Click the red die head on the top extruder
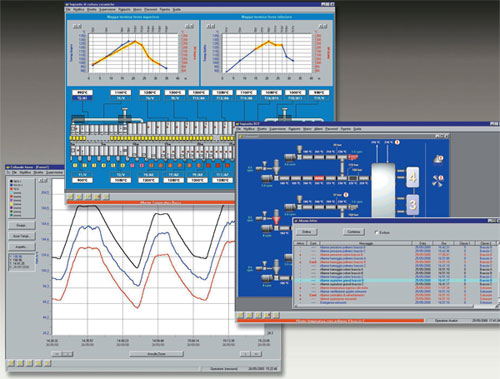Viewport: 500px width, 379px height. coord(353,157)
